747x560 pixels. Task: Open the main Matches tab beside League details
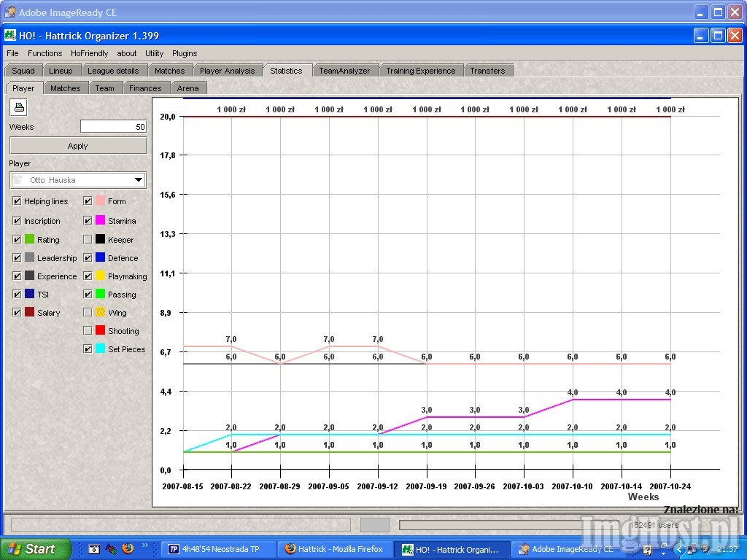pyautogui.click(x=169, y=71)
